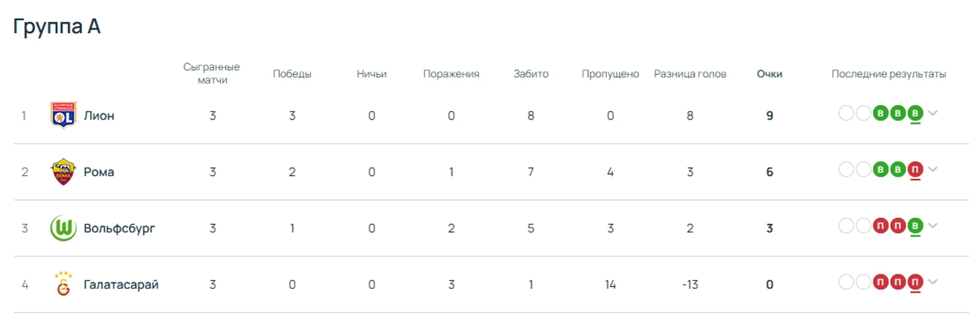Click Рома's first green win badge
Screen dimensions: 980x328
(x=880, y=170)
